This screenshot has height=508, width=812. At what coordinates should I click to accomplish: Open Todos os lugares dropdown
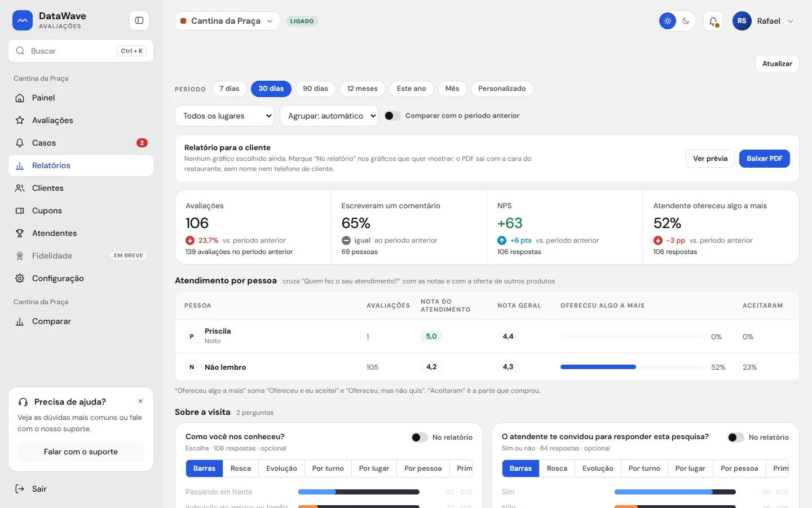click(225, 116)
